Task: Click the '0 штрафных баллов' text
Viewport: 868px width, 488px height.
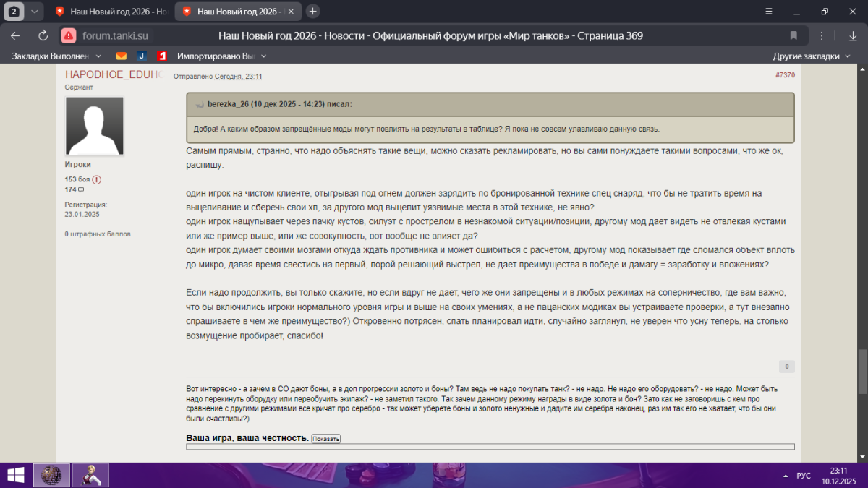Action: click(98, 234)
